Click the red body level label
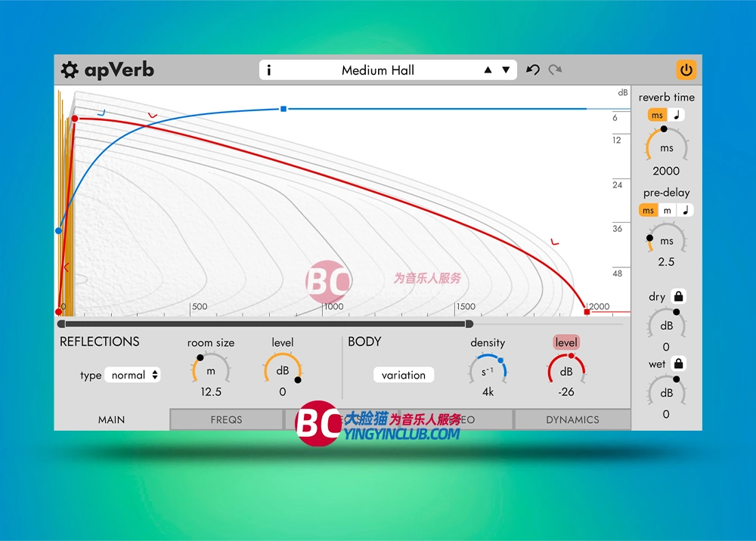 [x=565, y=342]
